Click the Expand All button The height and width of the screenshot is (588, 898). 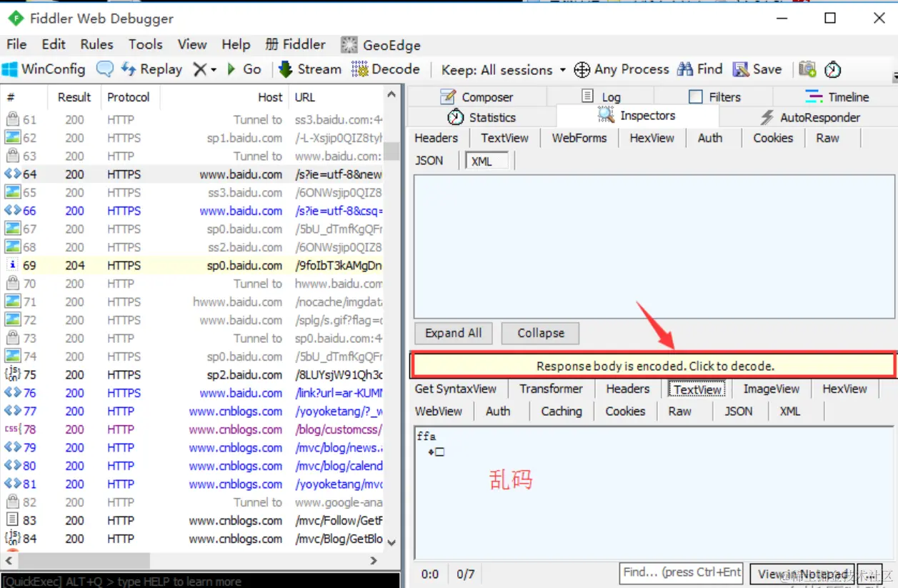pyautogui.click(x=454, y=333)
